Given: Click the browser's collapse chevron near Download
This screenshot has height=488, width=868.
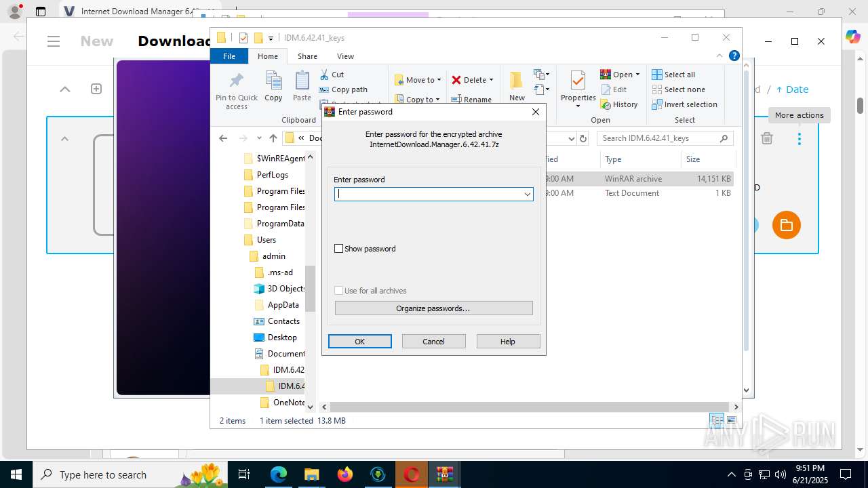Looking at the screenshot, I should [x=64, y=89].
